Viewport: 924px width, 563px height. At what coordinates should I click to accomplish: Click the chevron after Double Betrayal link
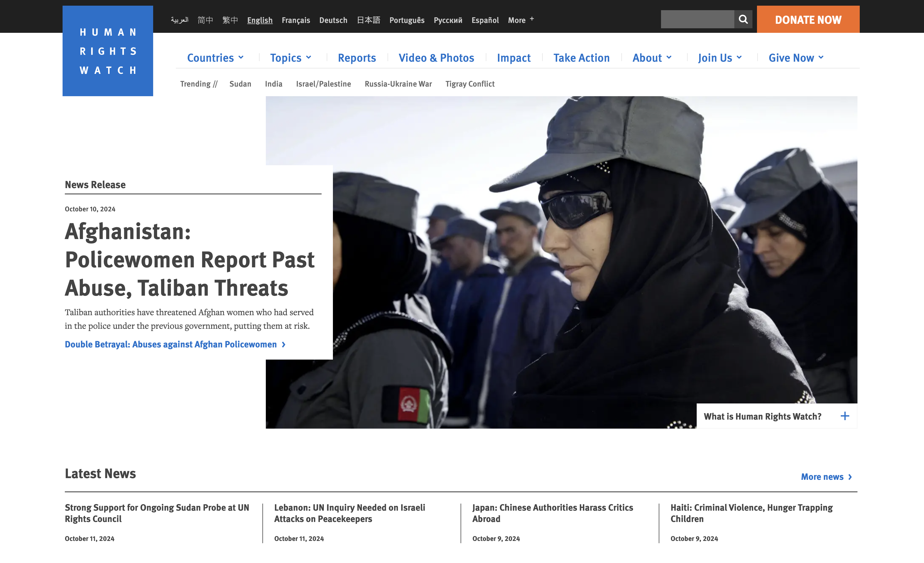(x=283, y=345)
